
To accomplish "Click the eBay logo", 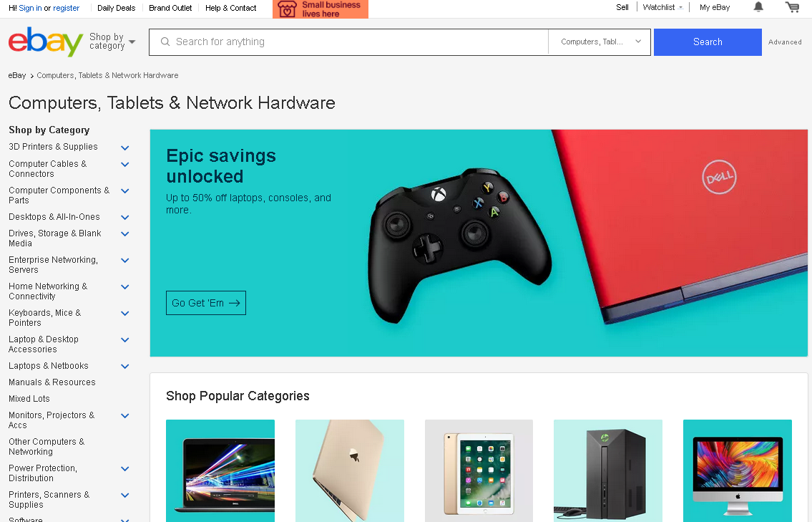I will (46, 42).
